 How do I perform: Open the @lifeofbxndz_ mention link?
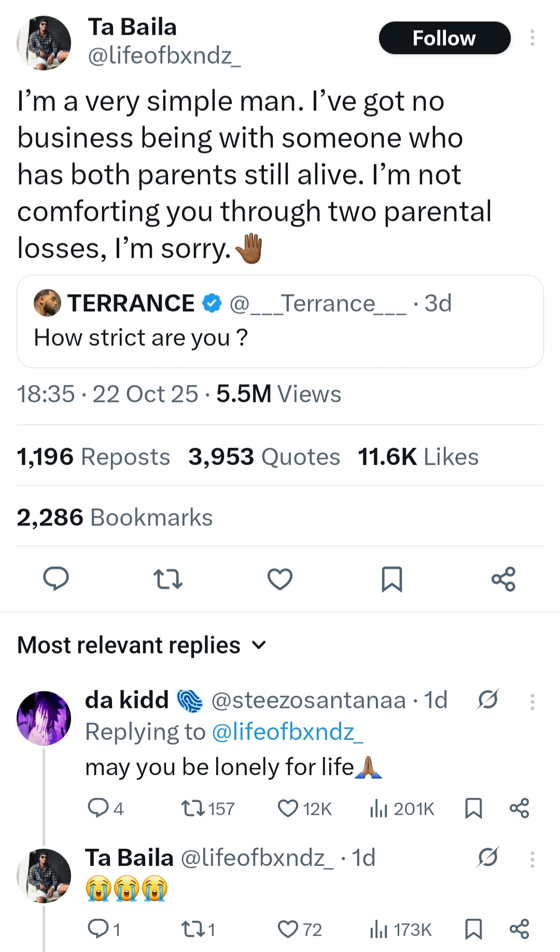pos(288,732)
